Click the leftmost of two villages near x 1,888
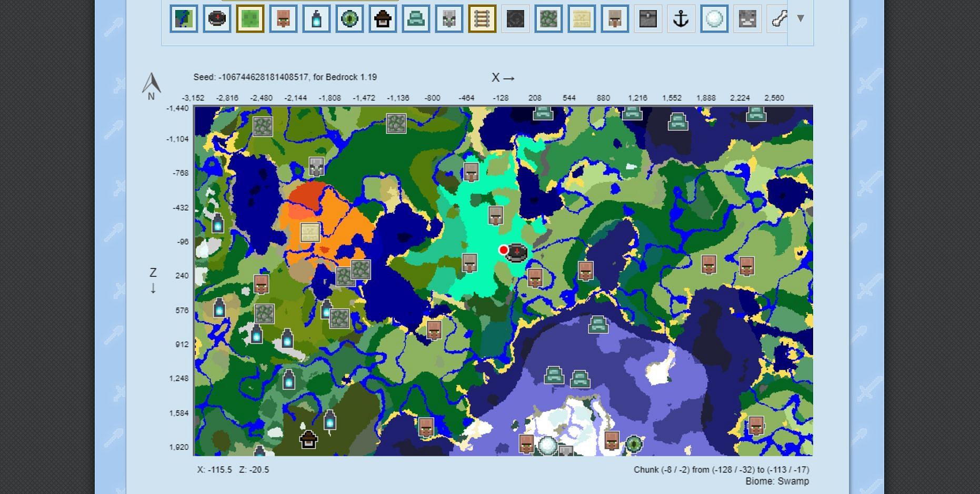 [x=709, y=265]
